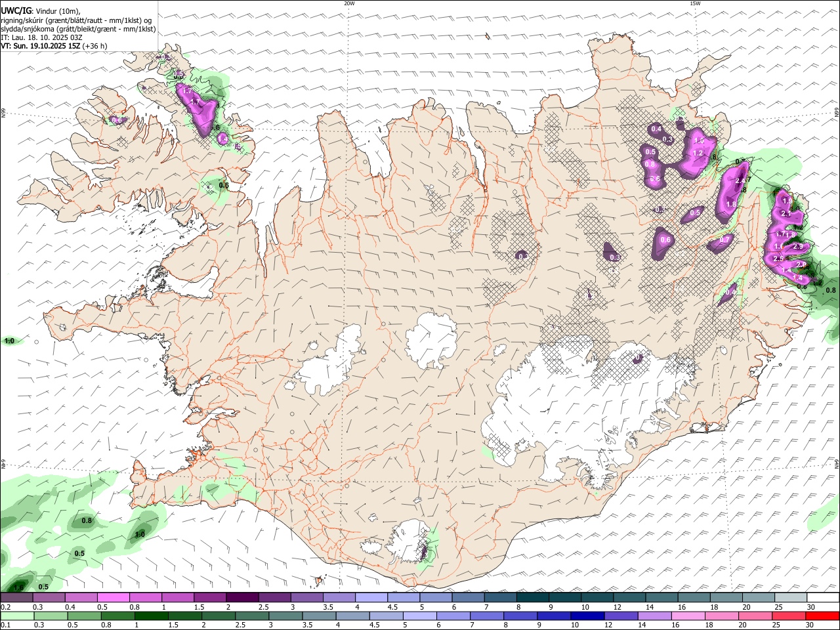
Task: Click the dark teal swatch at 8 on snow scale
Action: pos(533,598)
